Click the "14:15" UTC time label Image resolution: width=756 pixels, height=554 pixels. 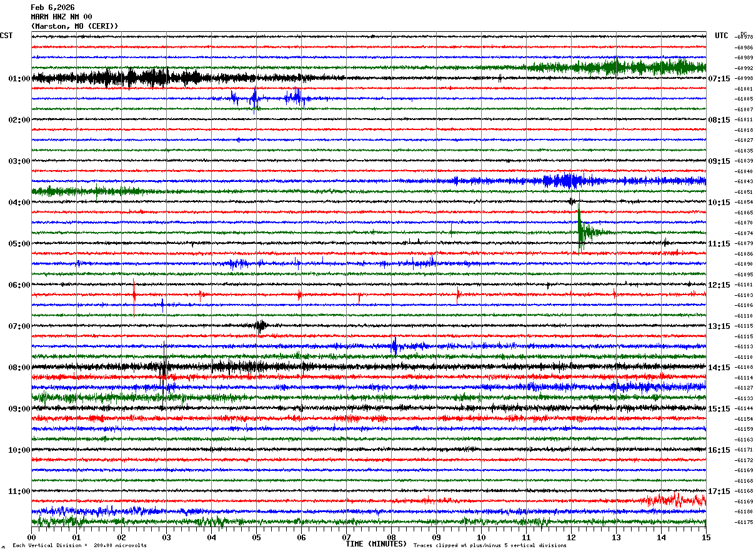(719, 368)
